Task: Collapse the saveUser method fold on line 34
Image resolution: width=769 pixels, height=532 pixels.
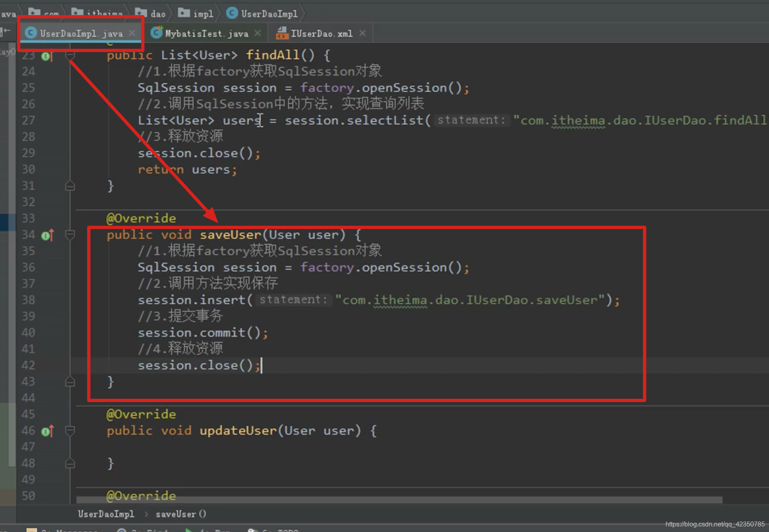Action: (70, 235)
